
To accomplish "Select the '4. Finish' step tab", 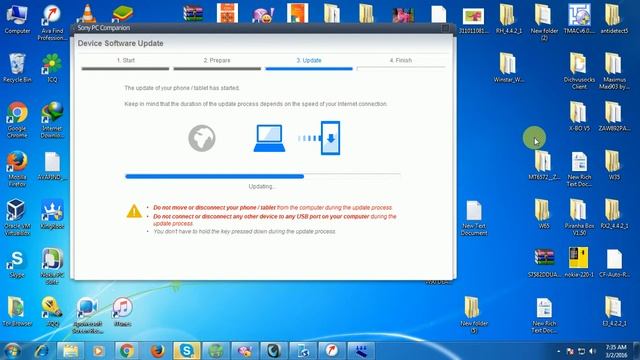I will pyautogui.click(x=400, y=60).
